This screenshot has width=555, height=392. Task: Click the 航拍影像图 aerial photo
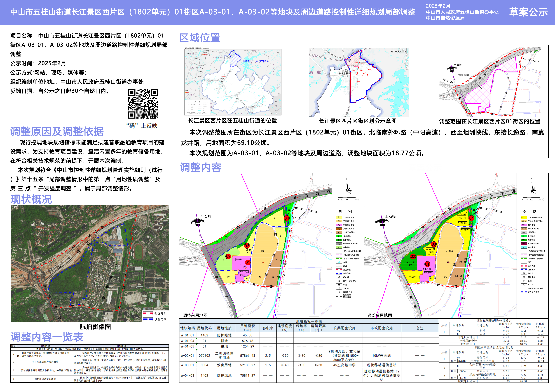coord(90,263)
